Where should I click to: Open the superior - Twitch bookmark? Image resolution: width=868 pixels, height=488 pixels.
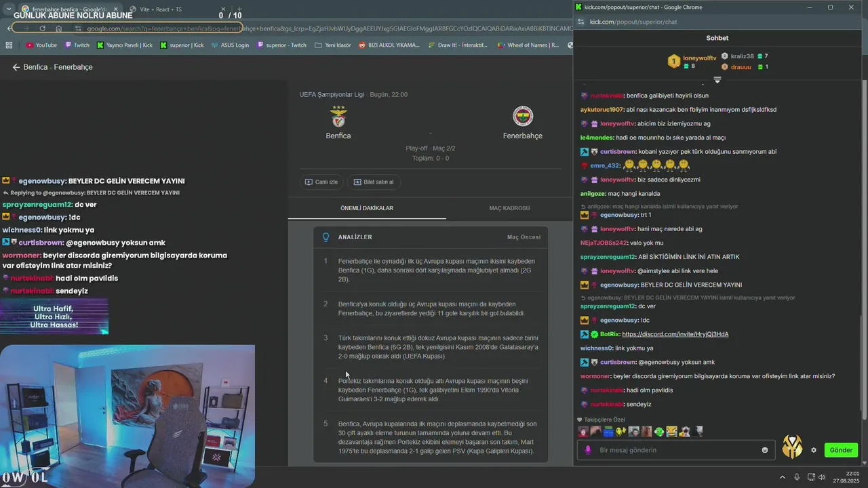[281, 45]
